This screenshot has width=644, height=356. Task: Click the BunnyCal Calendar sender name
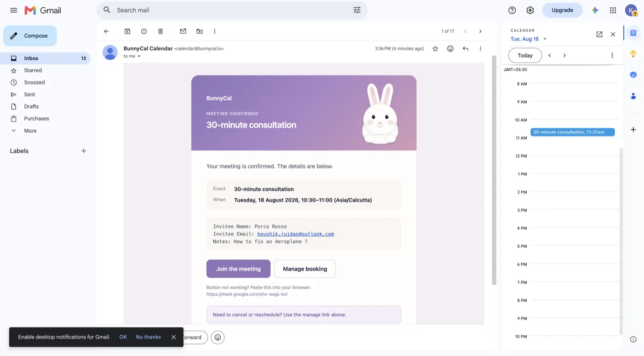pos(148,48)
